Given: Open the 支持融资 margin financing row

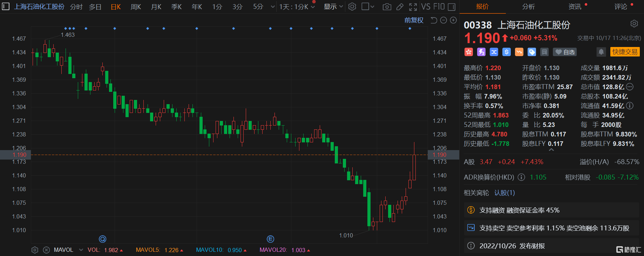Looking at the screenshot, I should tap(551, 210).
